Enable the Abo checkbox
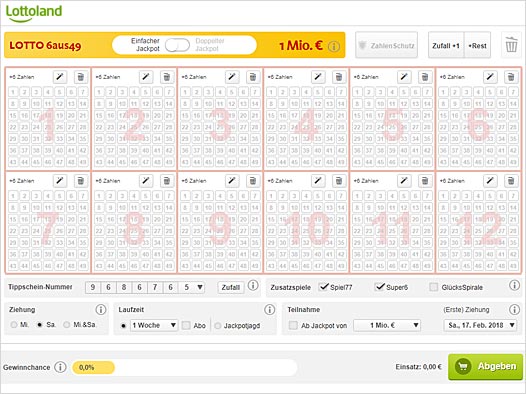526x394 pixels. coord(186,325)
